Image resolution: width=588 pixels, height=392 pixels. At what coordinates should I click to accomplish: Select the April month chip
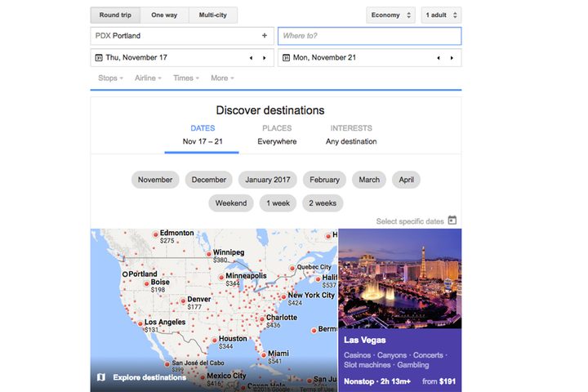(407, 180)
